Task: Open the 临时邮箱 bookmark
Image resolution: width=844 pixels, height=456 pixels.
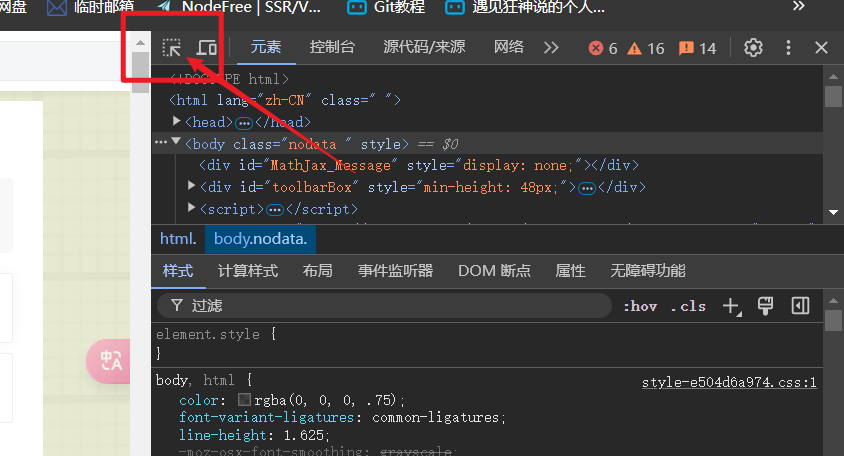Action: [90, 7]
